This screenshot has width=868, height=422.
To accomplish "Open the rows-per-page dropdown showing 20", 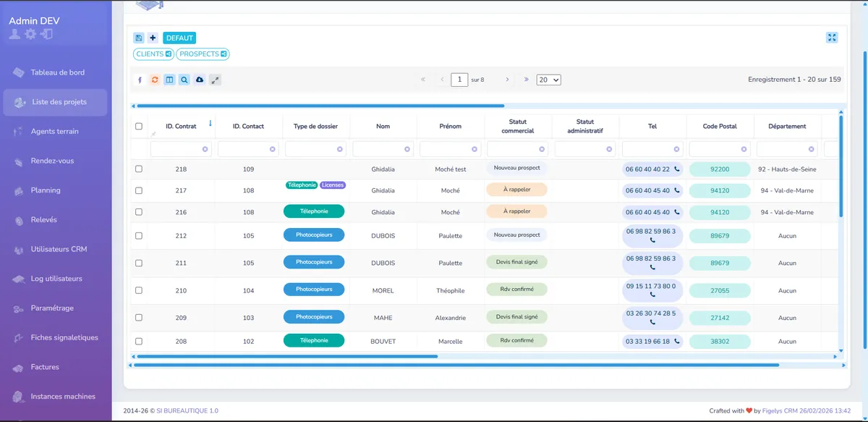I will click(x=549, y=80).
